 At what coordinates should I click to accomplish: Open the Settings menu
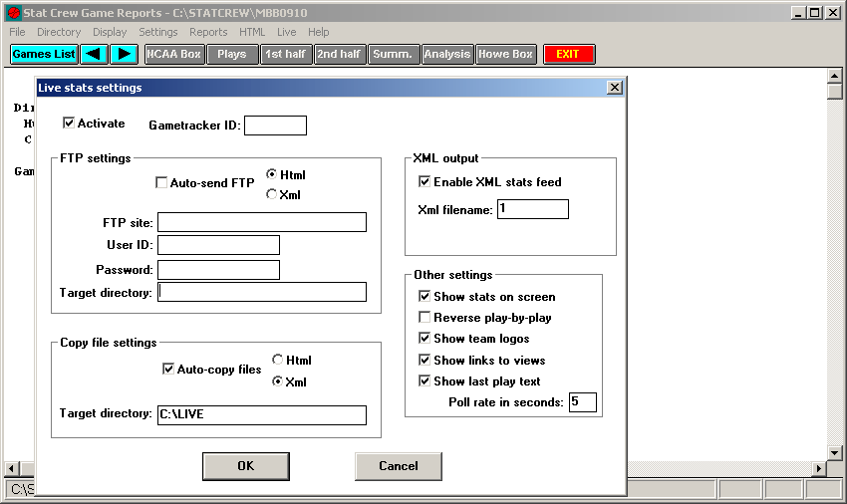click(158, 32)
